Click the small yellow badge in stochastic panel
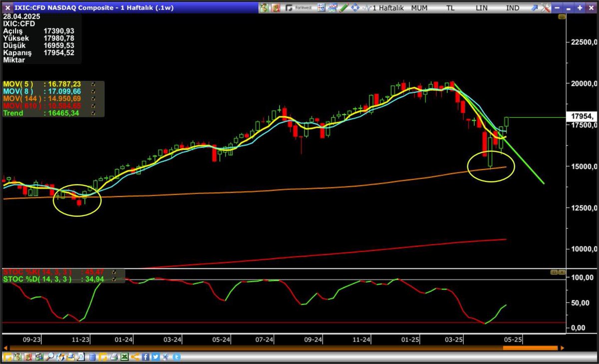 [555, 272]
